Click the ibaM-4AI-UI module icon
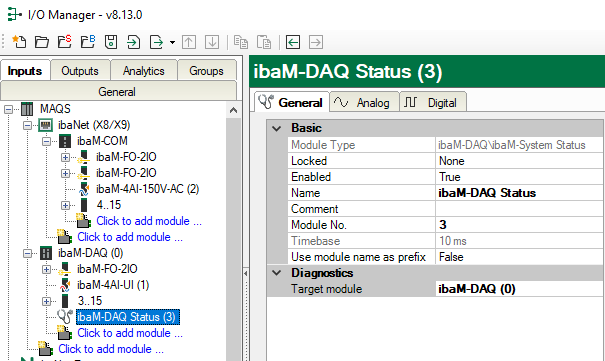The height and width of the screenshot is (361, 605). (65, 285)
